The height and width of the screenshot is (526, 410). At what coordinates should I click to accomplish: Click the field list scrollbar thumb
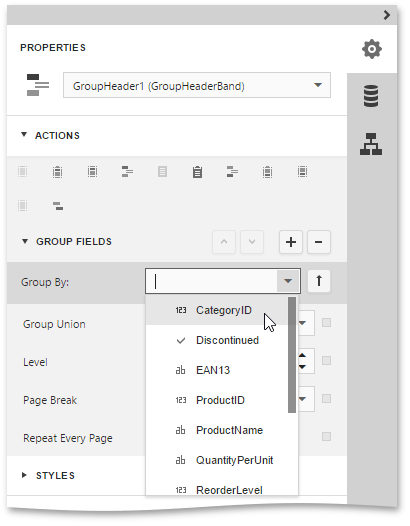292,355
